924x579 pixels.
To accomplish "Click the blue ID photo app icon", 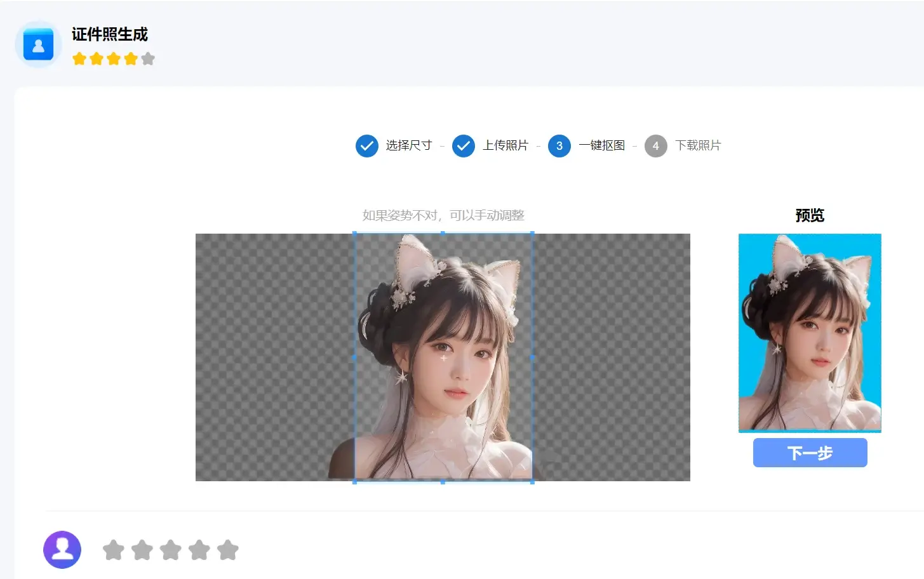I will pyautogui.click(x=38, y=44).
